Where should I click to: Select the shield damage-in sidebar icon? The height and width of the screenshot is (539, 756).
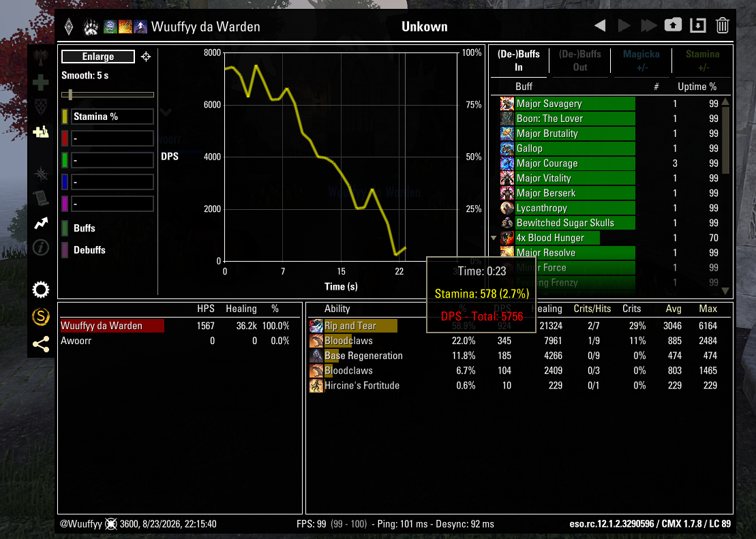(40, 106)
